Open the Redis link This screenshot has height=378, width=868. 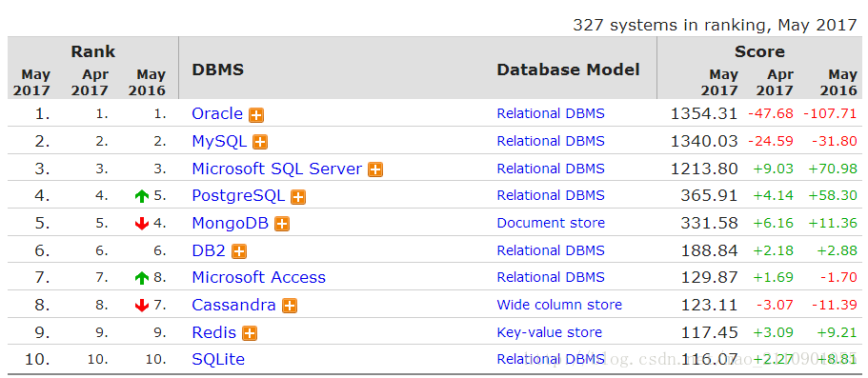point(214,332)
